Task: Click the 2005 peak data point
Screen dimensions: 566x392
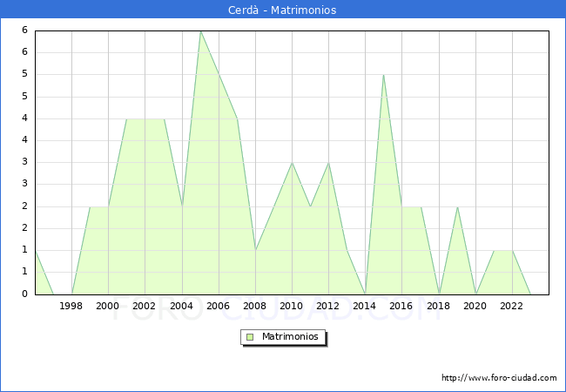Action: point(200,31)
